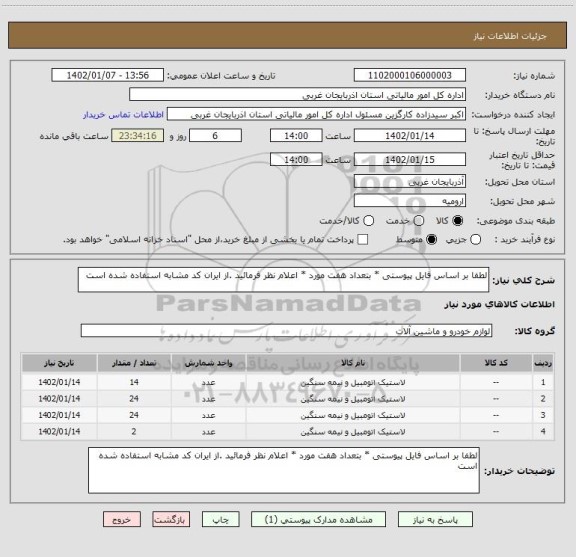Click delivery city field ارومیه
Image resolution: width=576 pixels, height=557 pixels.
tap(410, 201)
